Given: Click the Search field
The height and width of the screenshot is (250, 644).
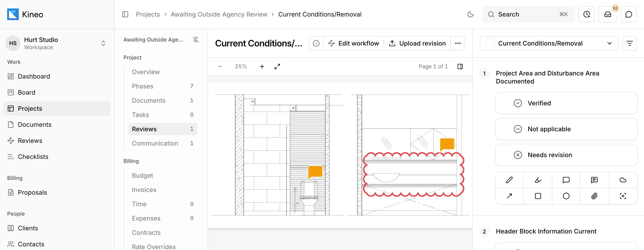Looking at the screenshot, I should point(528,14).
